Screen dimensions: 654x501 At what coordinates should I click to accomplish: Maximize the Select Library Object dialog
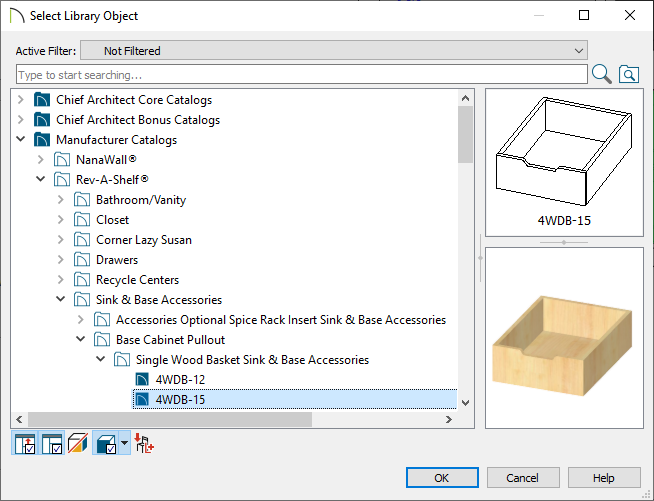[x=584, y=15]
